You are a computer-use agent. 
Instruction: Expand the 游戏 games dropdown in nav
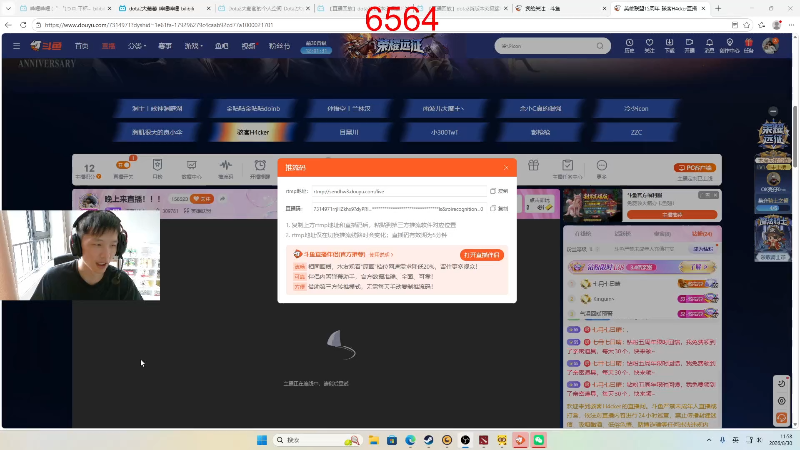(193, 46)
